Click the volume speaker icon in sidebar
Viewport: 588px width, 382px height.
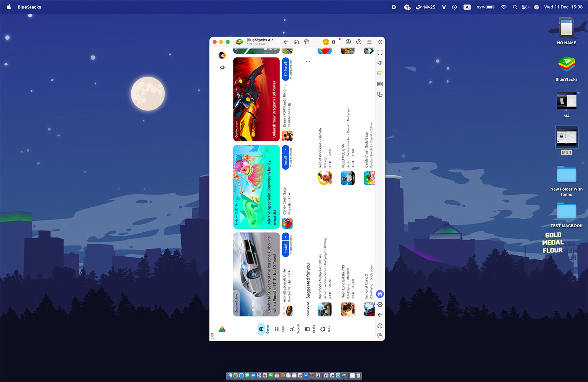pyautogui.click(x=380, y=63)
